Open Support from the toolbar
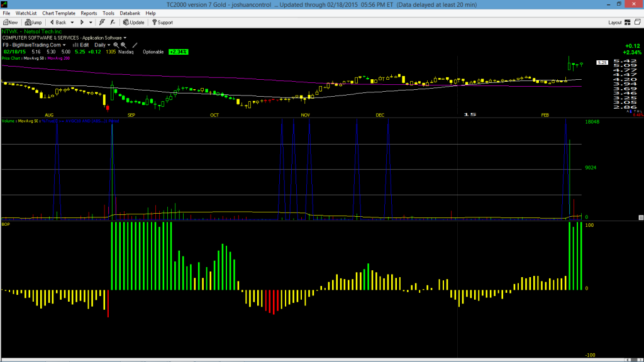 pos(162,23)
